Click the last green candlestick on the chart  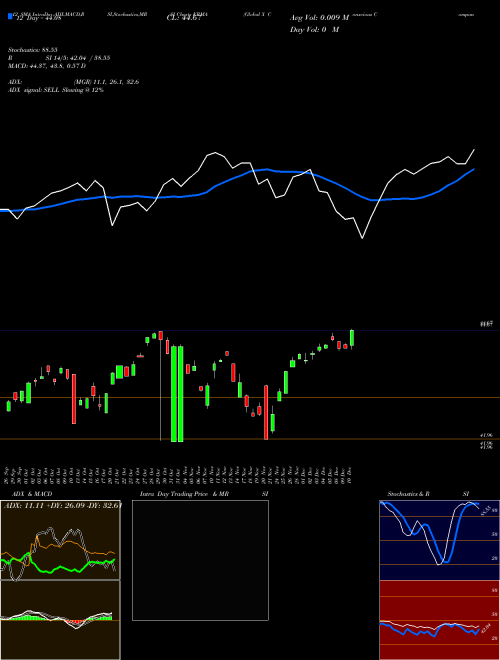[x=352, y=338]
